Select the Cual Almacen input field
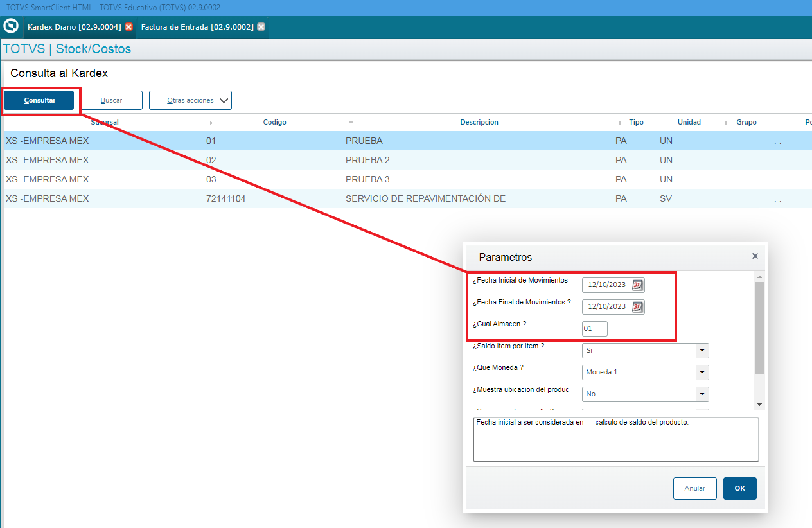The width and height of the screenshot is (812, 528). 594,328
